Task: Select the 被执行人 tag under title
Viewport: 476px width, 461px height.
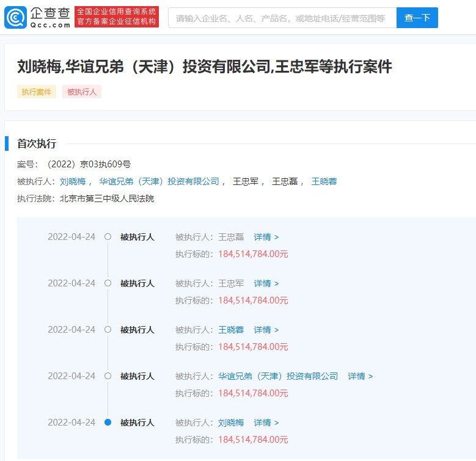Action: coord(82,92)
